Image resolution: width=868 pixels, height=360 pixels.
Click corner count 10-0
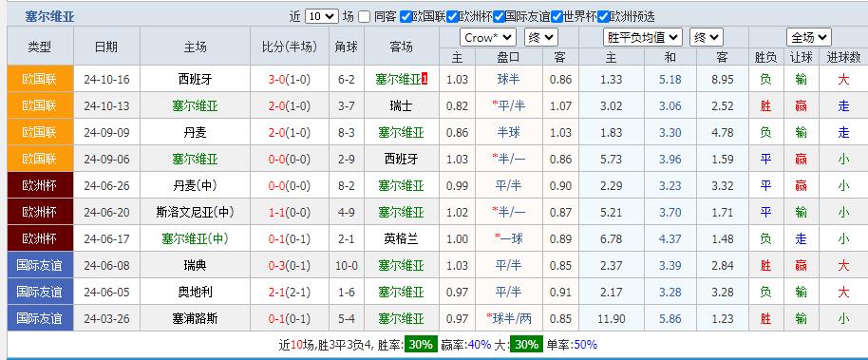(x=347, y=265)
